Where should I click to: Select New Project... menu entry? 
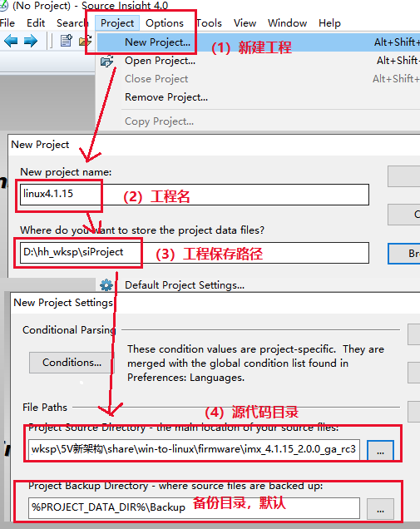click(157, 42)
